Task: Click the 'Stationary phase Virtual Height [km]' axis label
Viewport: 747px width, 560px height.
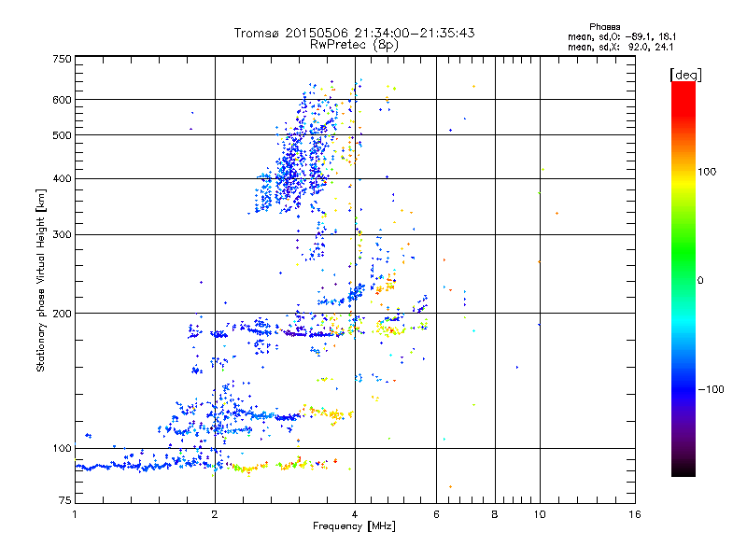Action: [x=41, y=280]
